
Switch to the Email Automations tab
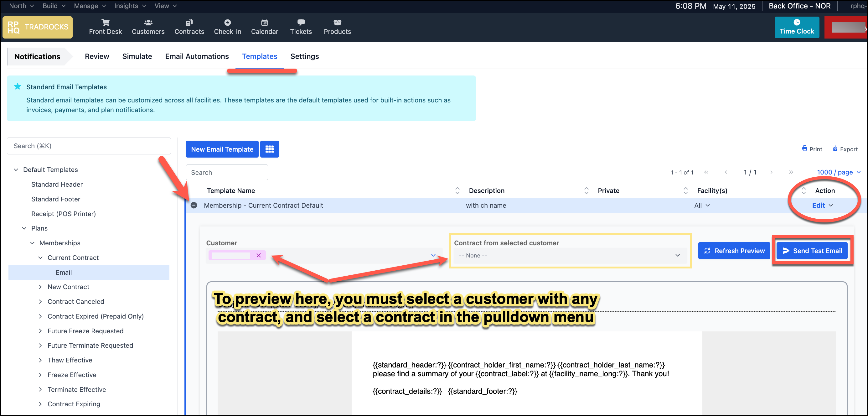pos(197,56)
